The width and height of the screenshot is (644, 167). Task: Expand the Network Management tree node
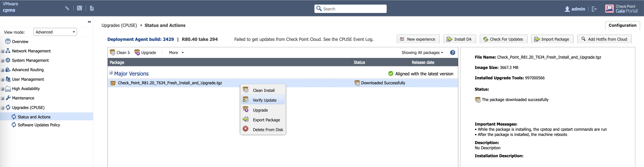pyautogui.click(x=3, y=51)
